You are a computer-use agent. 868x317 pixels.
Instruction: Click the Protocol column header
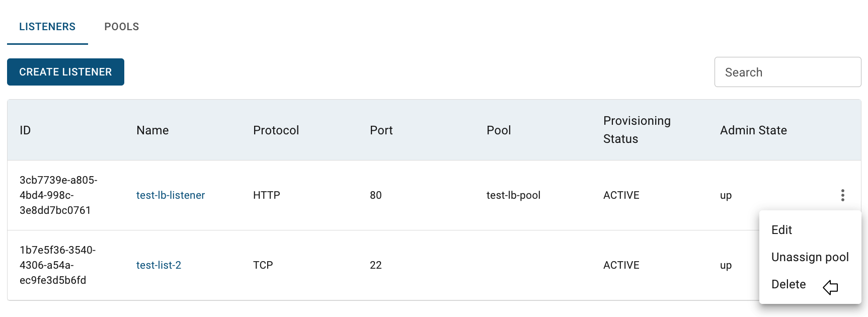point(276,130)
